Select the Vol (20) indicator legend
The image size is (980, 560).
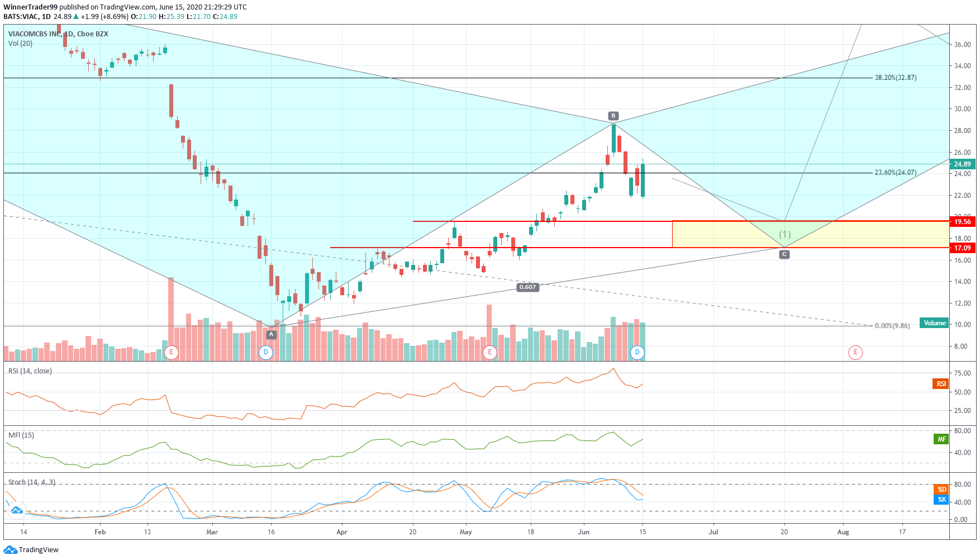tap(21, 44)
